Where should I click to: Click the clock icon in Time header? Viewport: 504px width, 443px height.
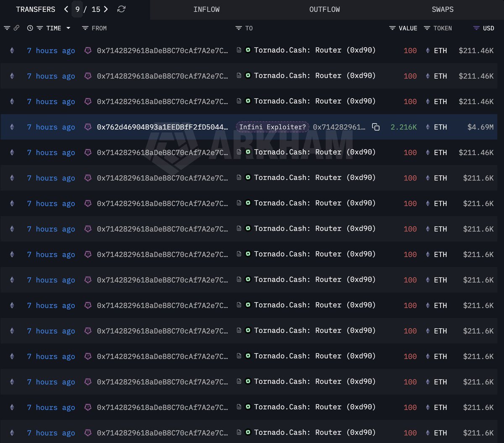pos(30,28)
